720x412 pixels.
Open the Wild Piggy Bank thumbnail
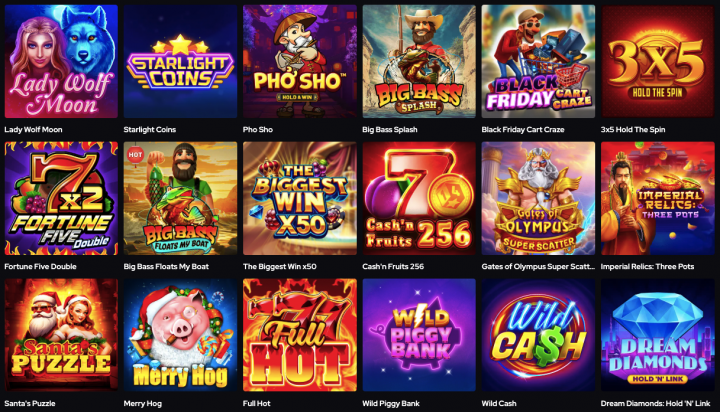pyautogui.click(x=419, y=335)
